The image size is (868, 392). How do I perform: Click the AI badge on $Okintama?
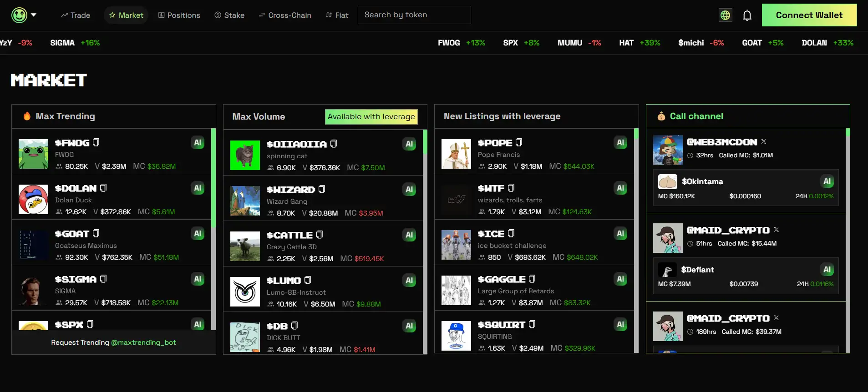tap(827, 181)
